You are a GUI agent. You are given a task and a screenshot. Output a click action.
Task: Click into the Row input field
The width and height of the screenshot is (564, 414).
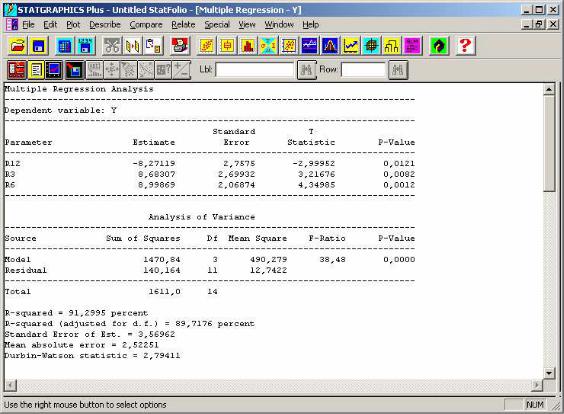363,70
